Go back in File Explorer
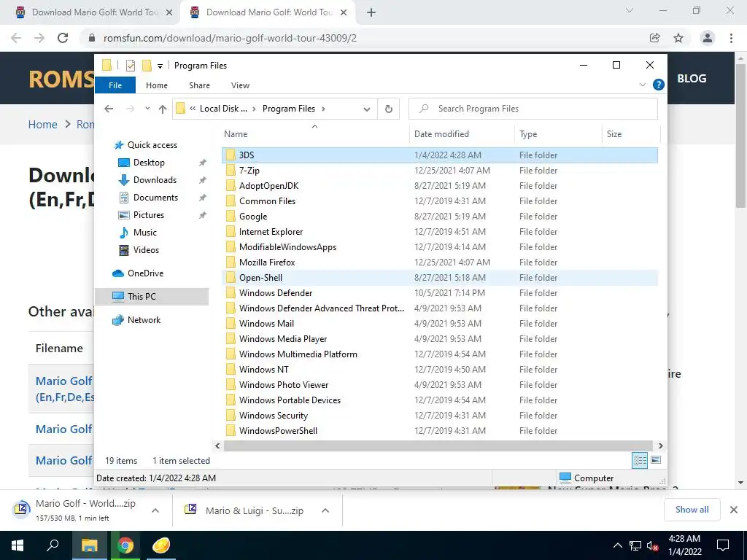The image size is (747, 560). (109, 109)
